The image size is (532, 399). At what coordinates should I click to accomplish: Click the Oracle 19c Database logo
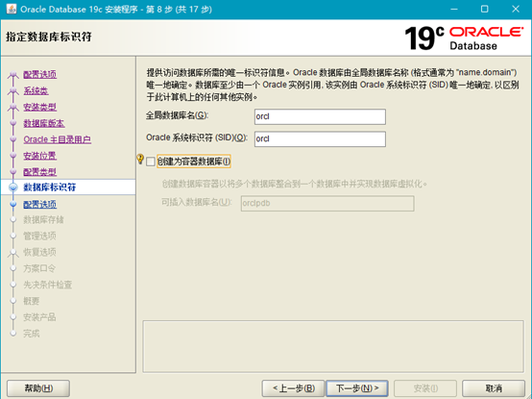click(464, 38)
